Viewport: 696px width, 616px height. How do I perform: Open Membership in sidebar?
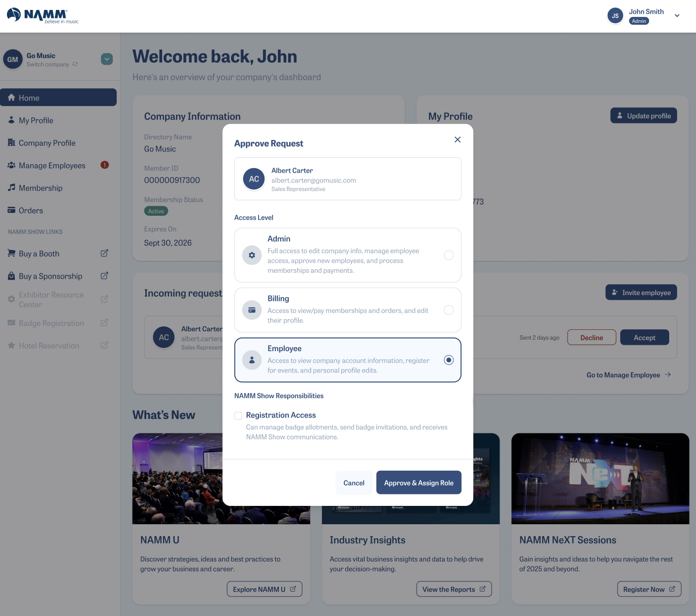pyautogui.click(x=59, y=188)
